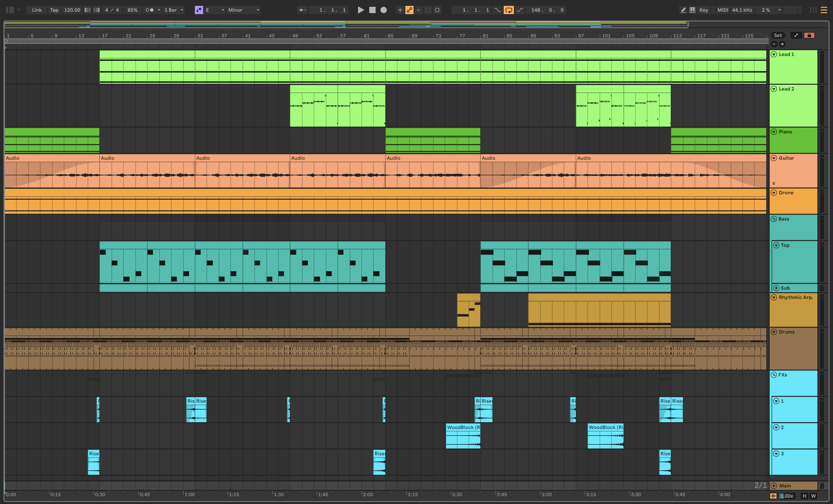Toggle the Follow playback icon
This screenshot has height=504, width=833.
coord(302,10)
